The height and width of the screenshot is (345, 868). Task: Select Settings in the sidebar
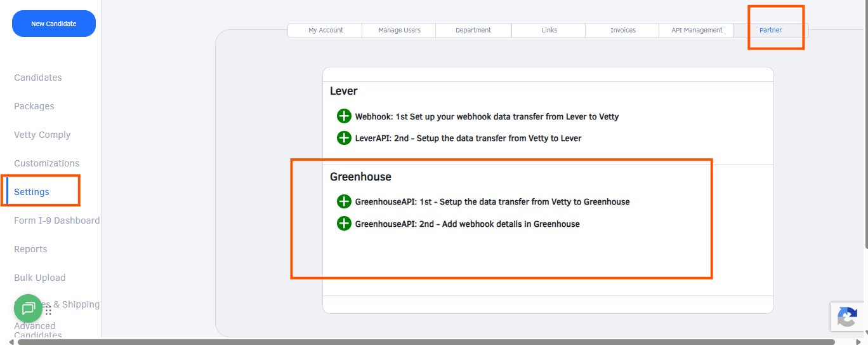(32, 192)
